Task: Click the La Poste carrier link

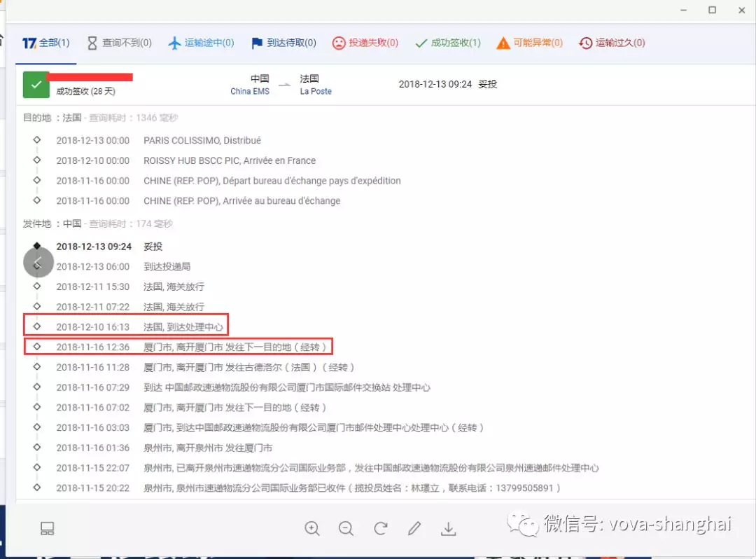Action: (x=315, y=91)
